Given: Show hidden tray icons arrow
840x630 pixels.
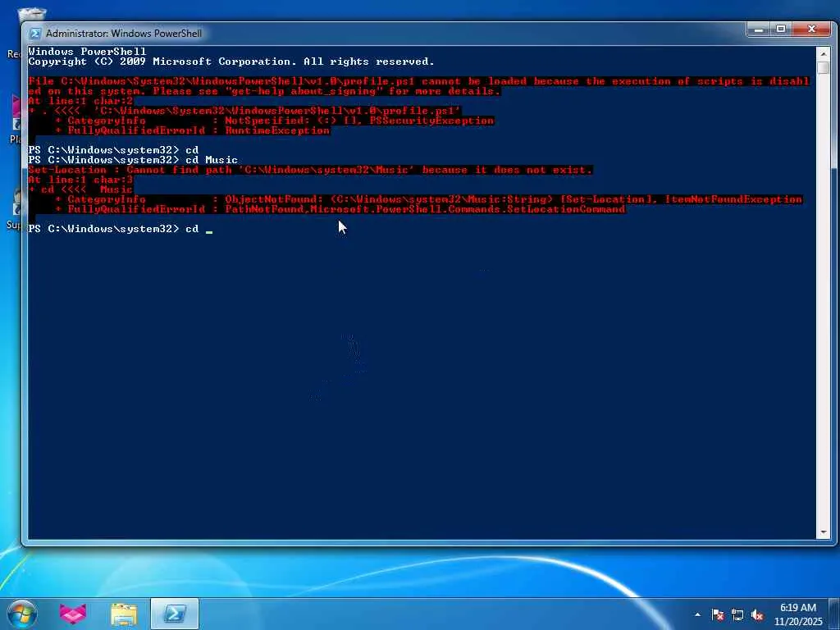Looking at the screenshot, I should pyautogui.click(x=697, y=614).
